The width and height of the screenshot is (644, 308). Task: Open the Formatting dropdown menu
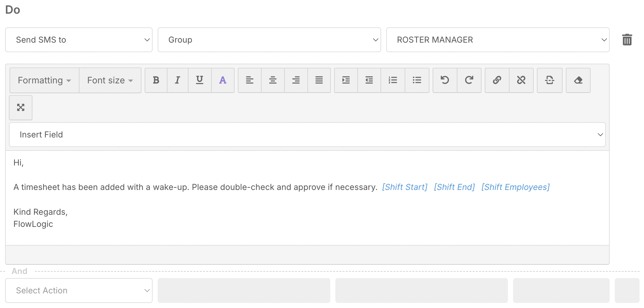(44, 80)
